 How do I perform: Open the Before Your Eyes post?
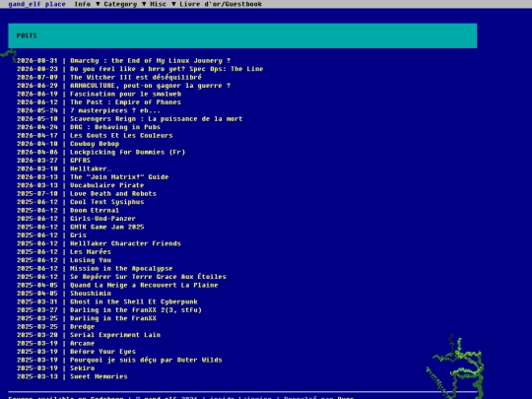(102, 352)
